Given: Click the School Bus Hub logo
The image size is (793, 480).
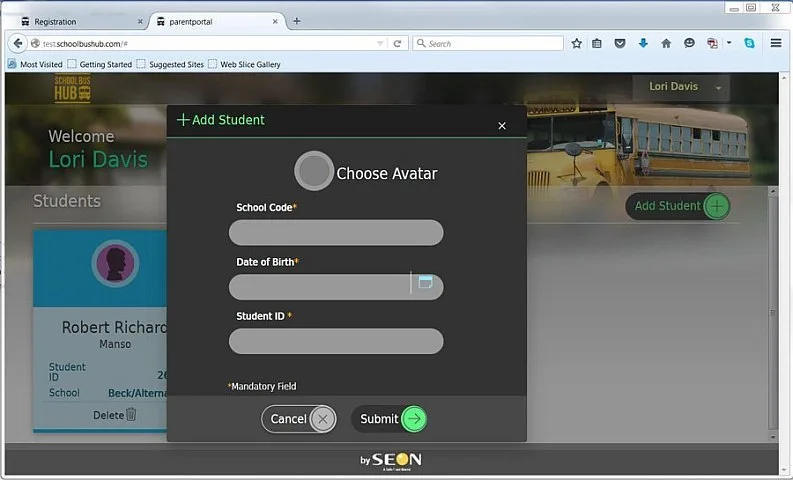Looking at the screenshot, I should (x=72, y=89).
